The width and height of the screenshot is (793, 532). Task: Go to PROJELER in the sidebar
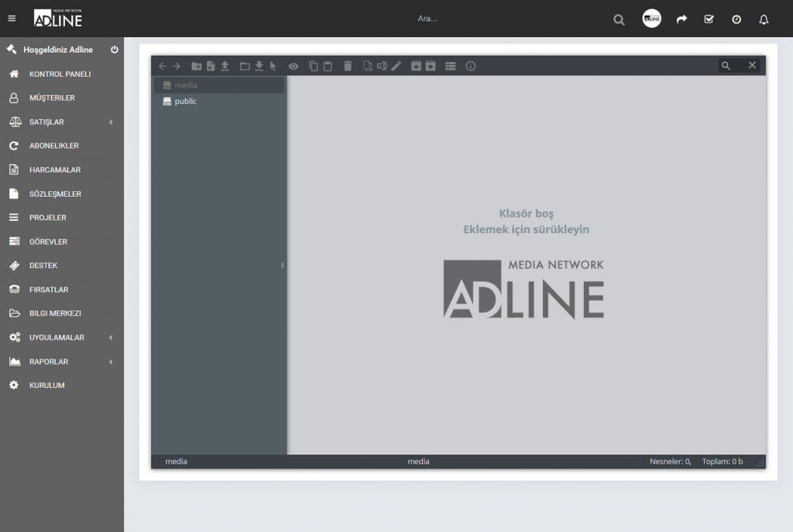coord(48,218)
